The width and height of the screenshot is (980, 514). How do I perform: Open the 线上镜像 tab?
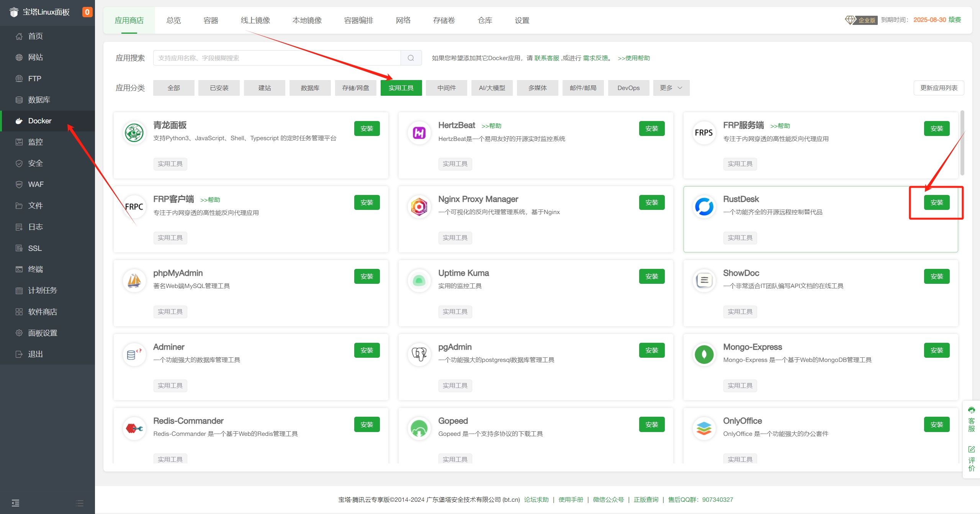click(x=255, y=20)
